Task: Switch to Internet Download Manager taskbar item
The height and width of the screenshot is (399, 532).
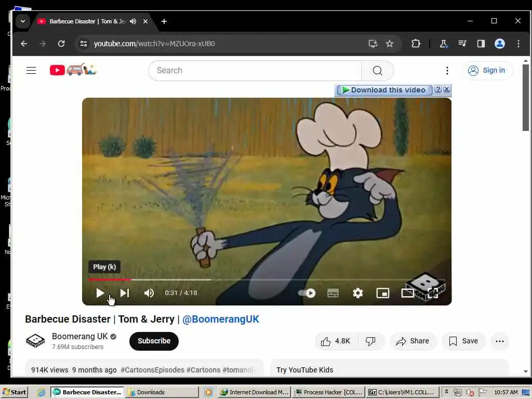Action: 254,392
